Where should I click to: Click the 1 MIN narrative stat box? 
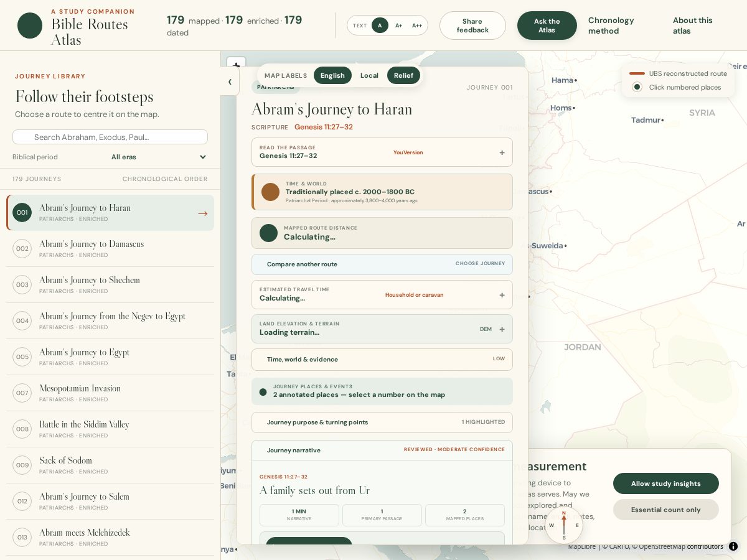[299, 515]
